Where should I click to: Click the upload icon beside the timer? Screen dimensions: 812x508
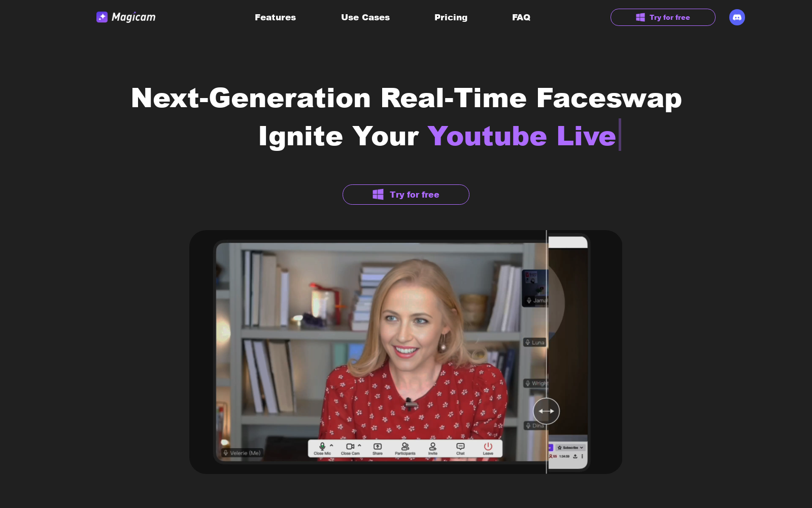(575, 456)
